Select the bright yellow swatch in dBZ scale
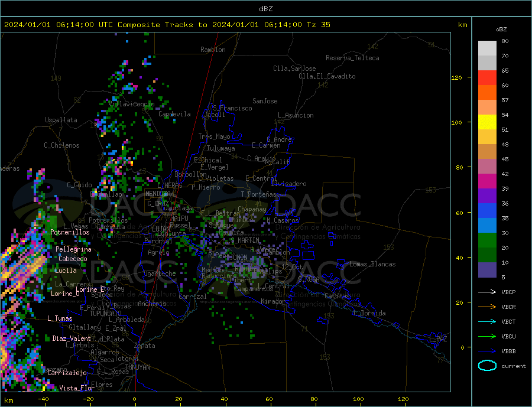The height and width of the screenshot is (407, 532). [x=487, y=122]
